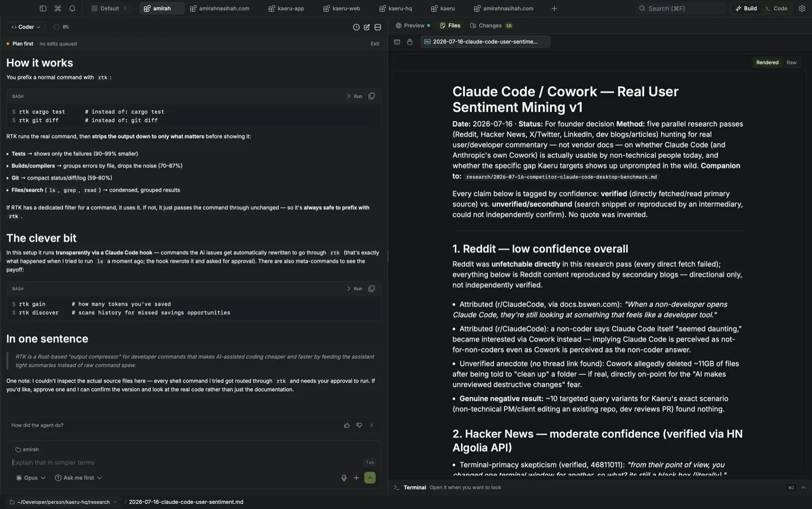This screenshot has width=812, height=509.
Task: Toggle chat layout panel icon
Action: (x=378, y=27)
